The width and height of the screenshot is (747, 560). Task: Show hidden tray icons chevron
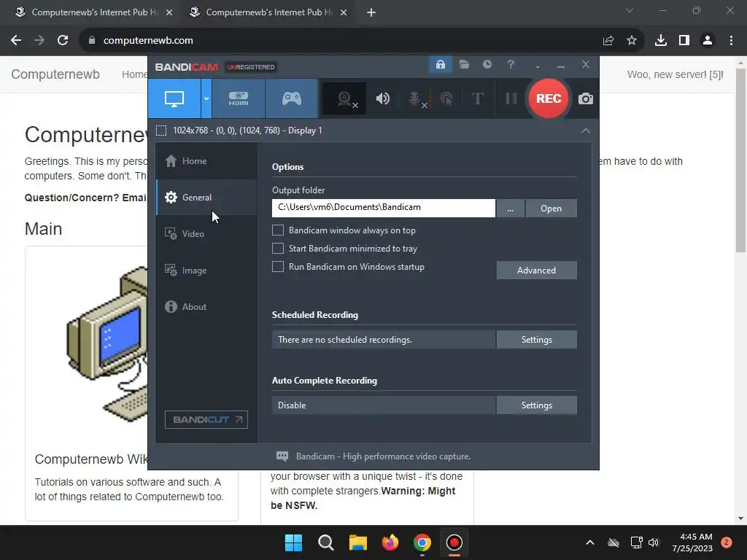tap(589, 542)
